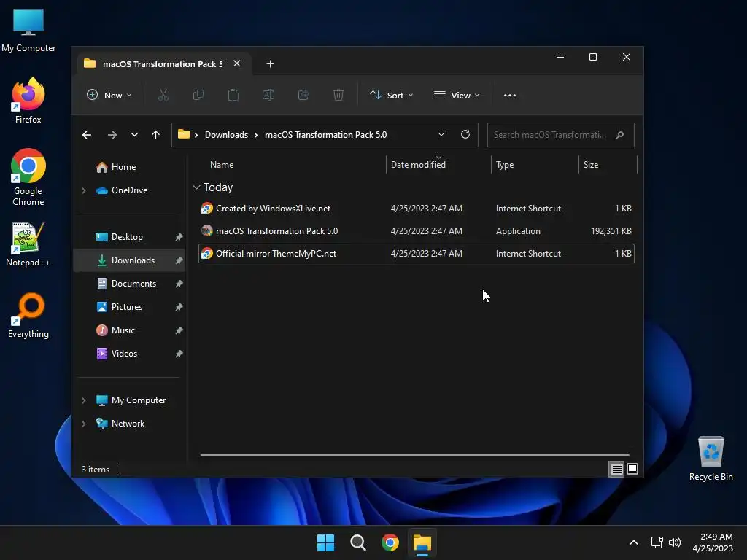Viewport: 747px width, 560px height.
Task: Switch to large thumbnails view icon
Action: tap(632, 469)
